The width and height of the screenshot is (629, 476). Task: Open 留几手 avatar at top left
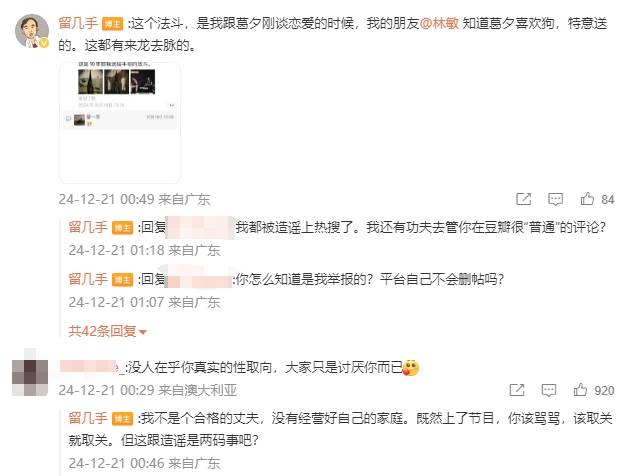coord(32,31)
